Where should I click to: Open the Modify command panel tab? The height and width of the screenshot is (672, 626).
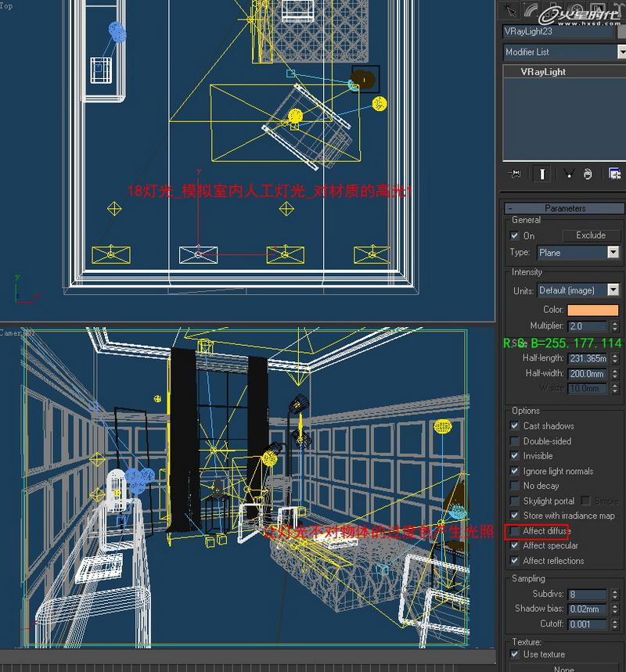(x=531, y=11)
